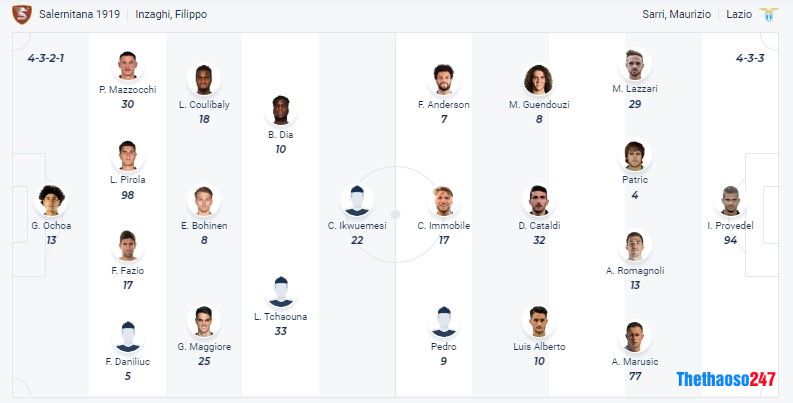793x403 pixels.
Task: Open A. Romagnoli's player photo
Action: pos(635,246)
